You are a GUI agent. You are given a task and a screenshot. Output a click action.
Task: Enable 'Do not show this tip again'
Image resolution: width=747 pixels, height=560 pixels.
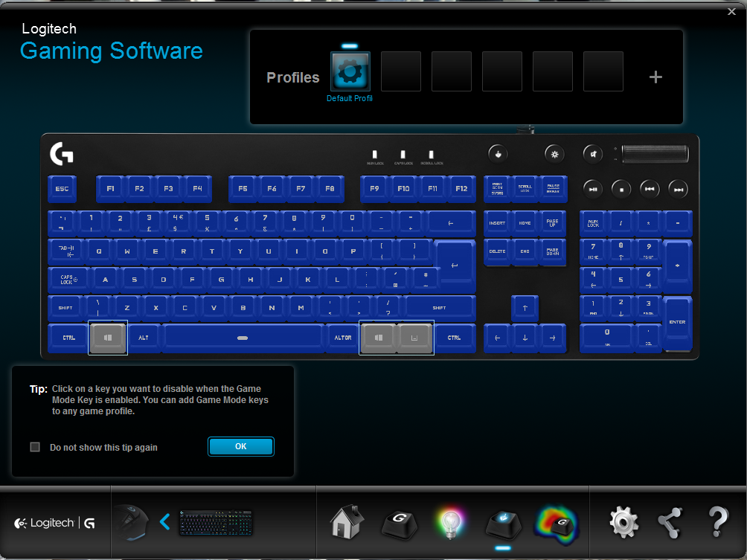35,447
